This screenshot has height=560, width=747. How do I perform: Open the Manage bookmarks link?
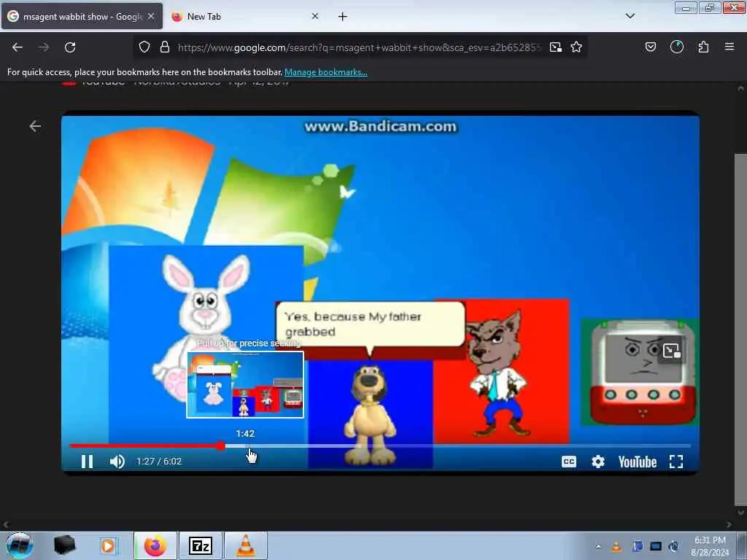(x=326, y=72)
